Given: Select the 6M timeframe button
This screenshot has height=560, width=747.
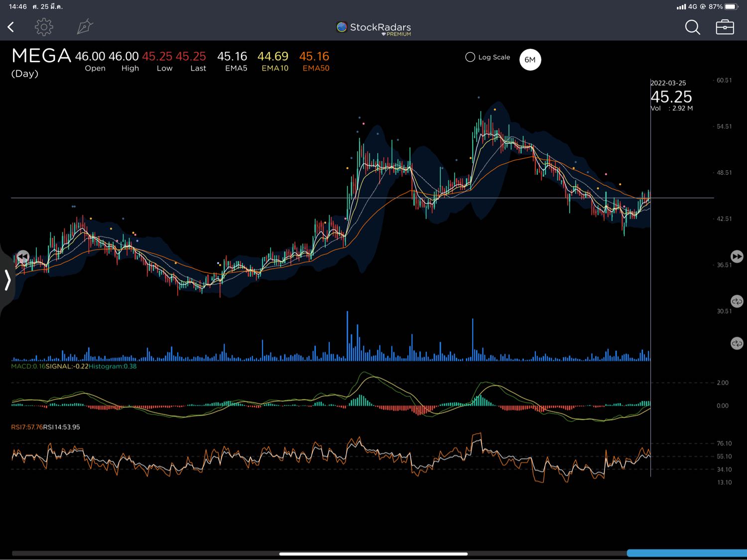Looking at the screenshot, I should pyautogui.click(x=530, y=60).
